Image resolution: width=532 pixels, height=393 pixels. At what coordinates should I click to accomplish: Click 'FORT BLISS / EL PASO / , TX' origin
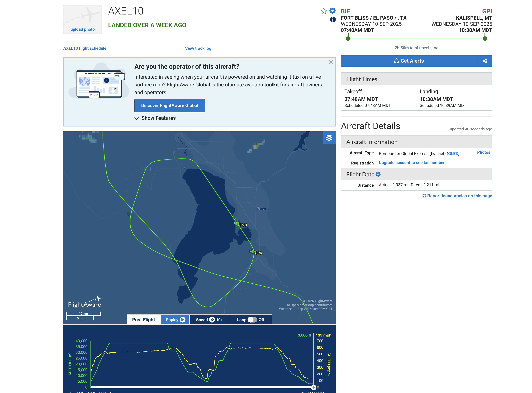pos(373,18)
